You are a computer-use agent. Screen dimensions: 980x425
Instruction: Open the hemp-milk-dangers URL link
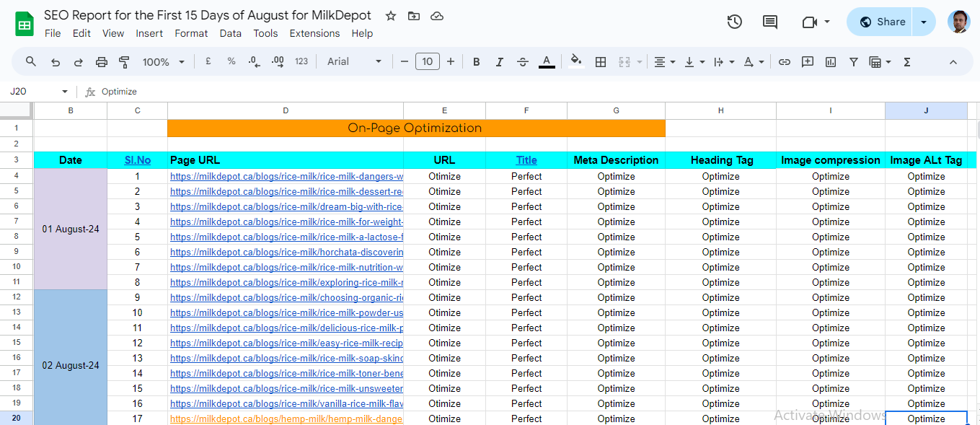coord(286,419)
